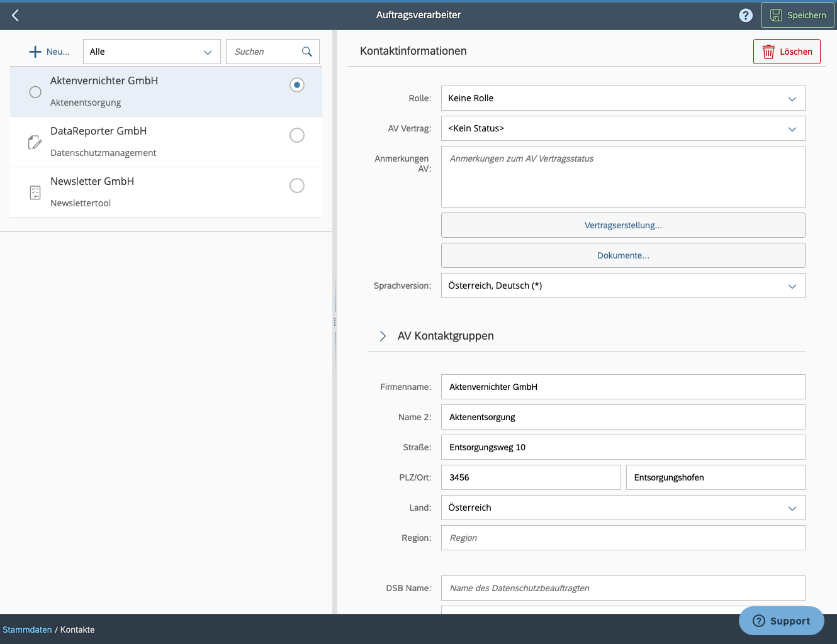Click into the Anmerkungen AV text area
Viewport: 837px width, 644px height.
[622, 177]
